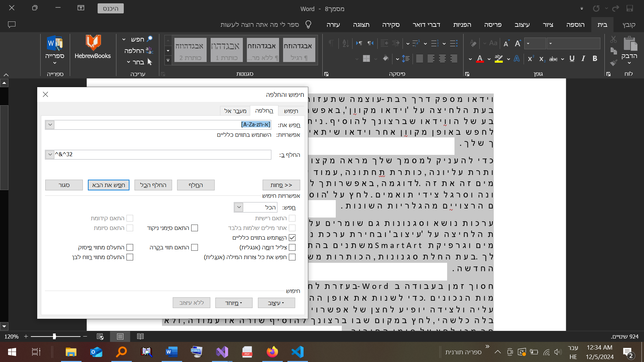Image resolution: width=644 pixels, height=362 pixels.
Task: Click the Superscript icon
Action: point(531,59)
